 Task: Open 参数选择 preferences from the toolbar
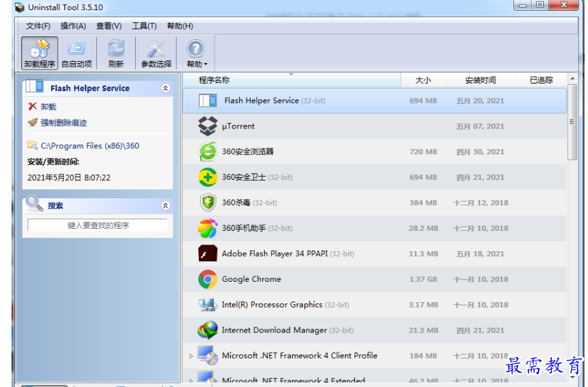click(156, 53)
